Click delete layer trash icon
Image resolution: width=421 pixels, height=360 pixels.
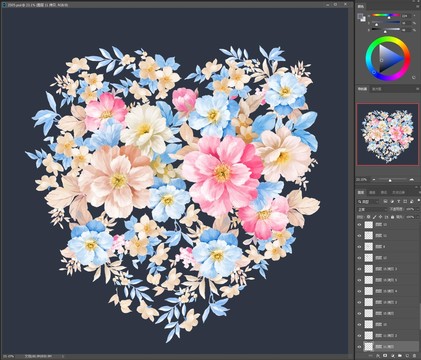coord(414,356)
